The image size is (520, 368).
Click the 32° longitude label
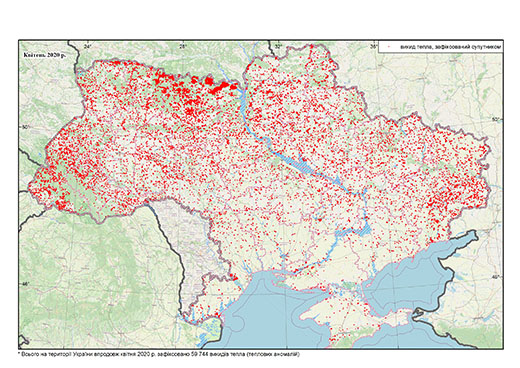tap(278, 46)
